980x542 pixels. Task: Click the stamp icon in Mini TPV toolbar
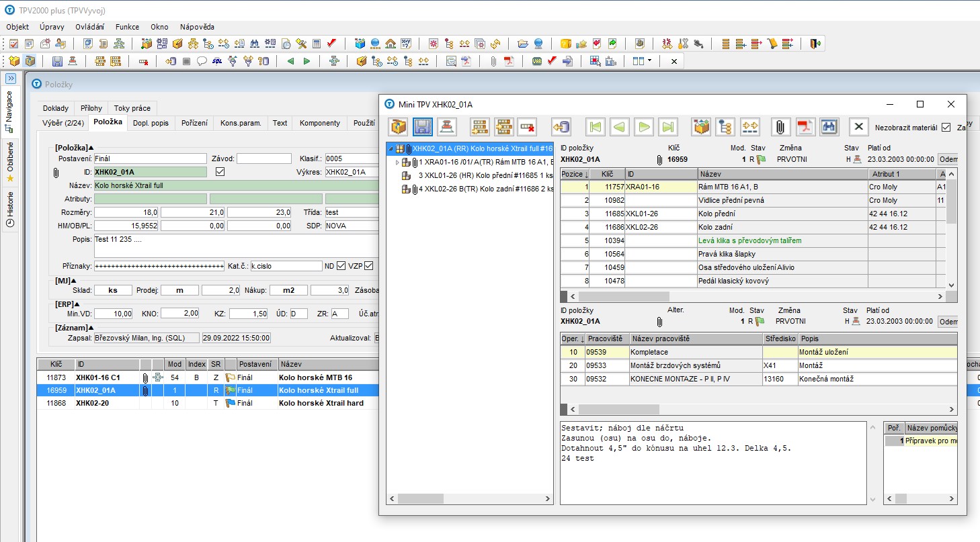447,127
